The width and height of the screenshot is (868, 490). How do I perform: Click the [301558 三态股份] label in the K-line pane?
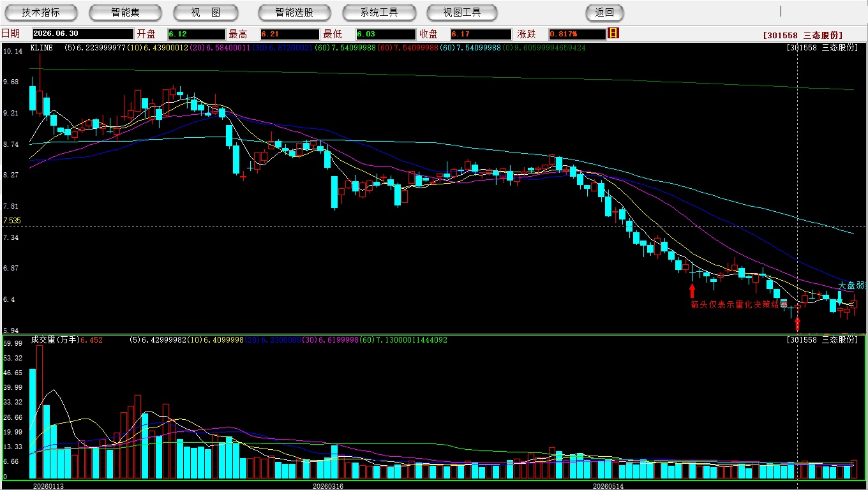point(822,48)
